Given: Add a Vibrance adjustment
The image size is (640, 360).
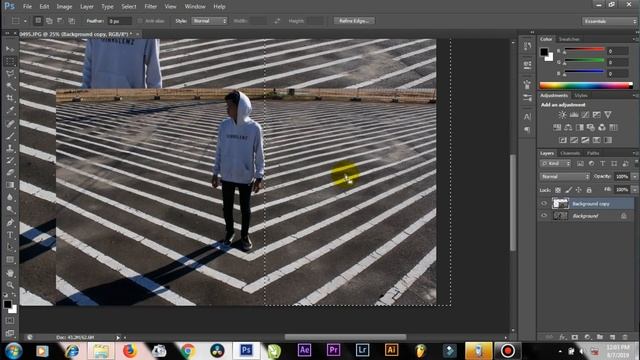Looking at the screenshot, I should (608, 115).
